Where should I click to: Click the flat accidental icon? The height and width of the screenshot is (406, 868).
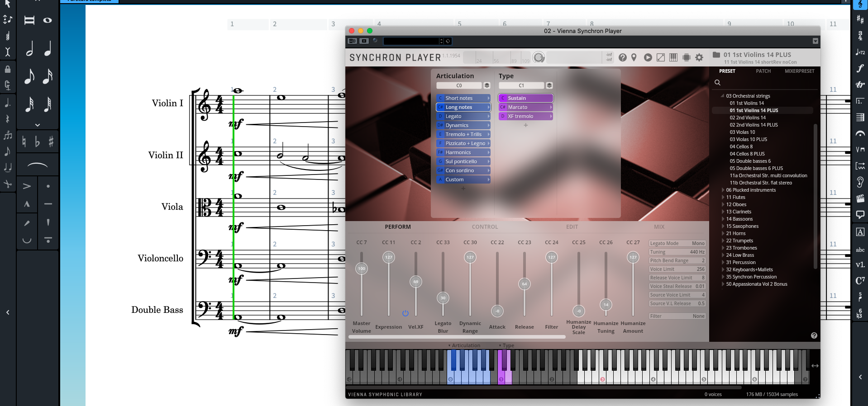coord(38,142)
